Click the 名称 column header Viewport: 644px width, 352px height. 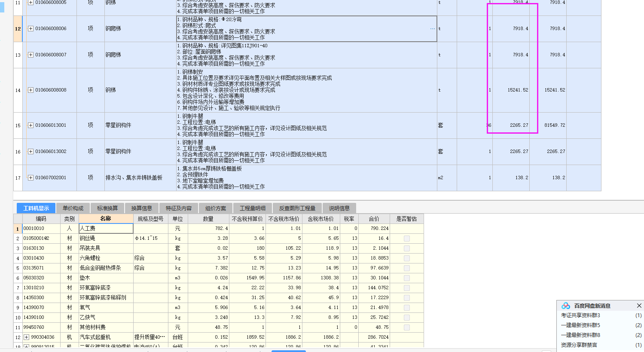coord(106,219)
